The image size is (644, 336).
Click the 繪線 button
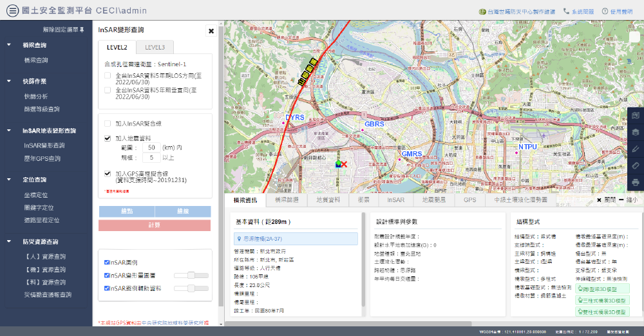coord(183,211)
